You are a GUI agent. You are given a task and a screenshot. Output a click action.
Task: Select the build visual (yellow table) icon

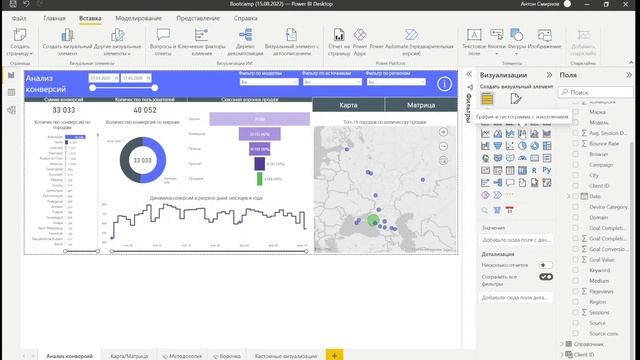pyautogui.click(x=487, y=99)
